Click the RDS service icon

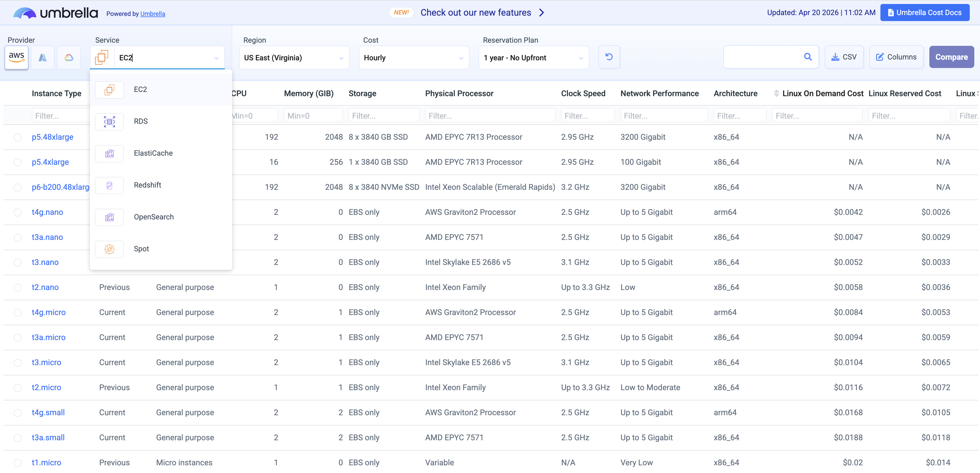pos(110,122)
